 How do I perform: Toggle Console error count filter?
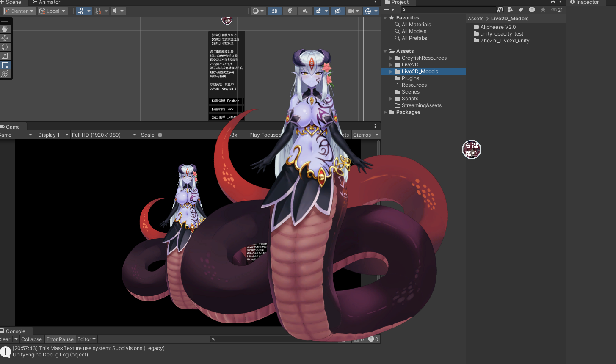(x=373, y=339)
